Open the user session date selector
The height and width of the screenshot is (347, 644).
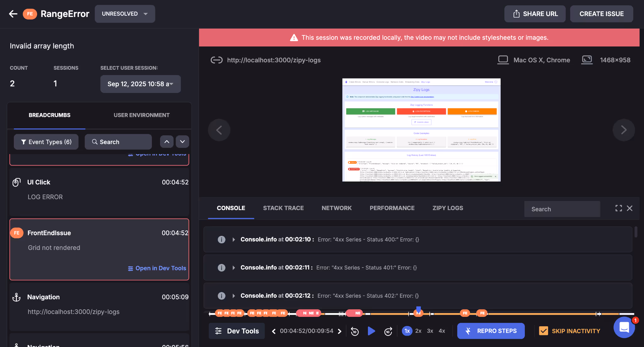(x=140, y=84)
